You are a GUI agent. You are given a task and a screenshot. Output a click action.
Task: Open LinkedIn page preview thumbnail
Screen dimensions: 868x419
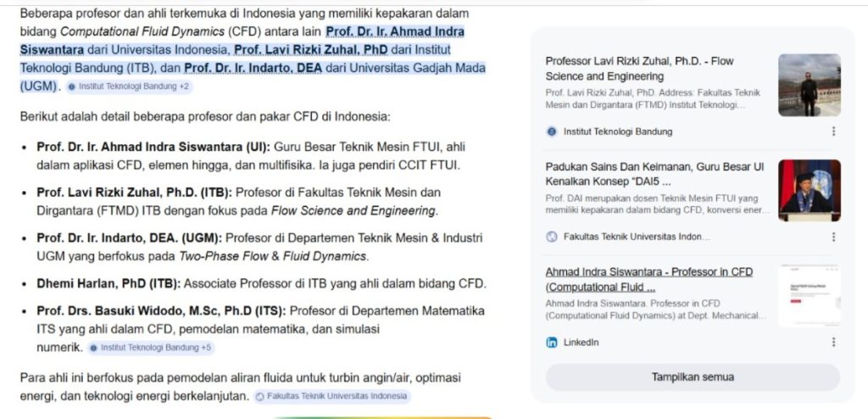click(x=810, y=296)
